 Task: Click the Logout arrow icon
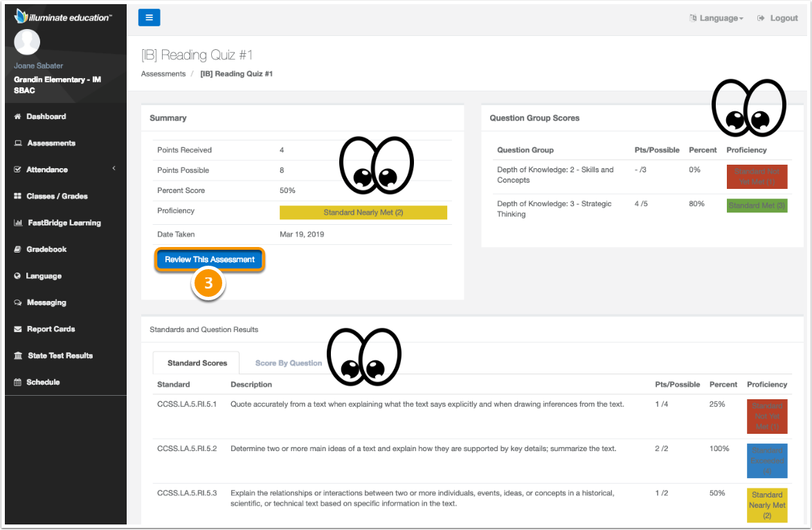coord(761,18)
